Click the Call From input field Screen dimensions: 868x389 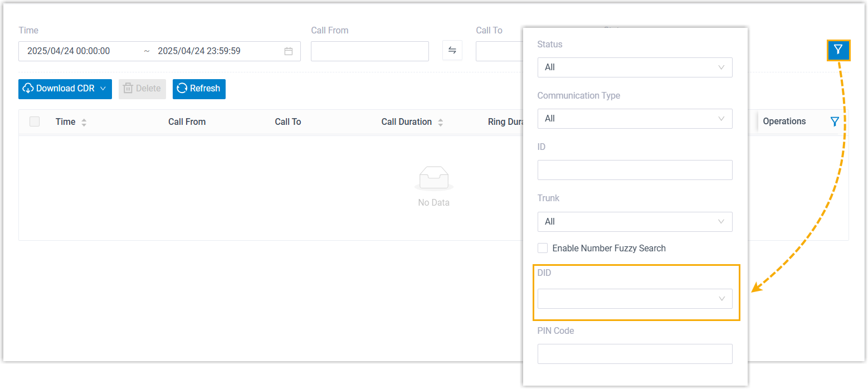coord(369,51)
